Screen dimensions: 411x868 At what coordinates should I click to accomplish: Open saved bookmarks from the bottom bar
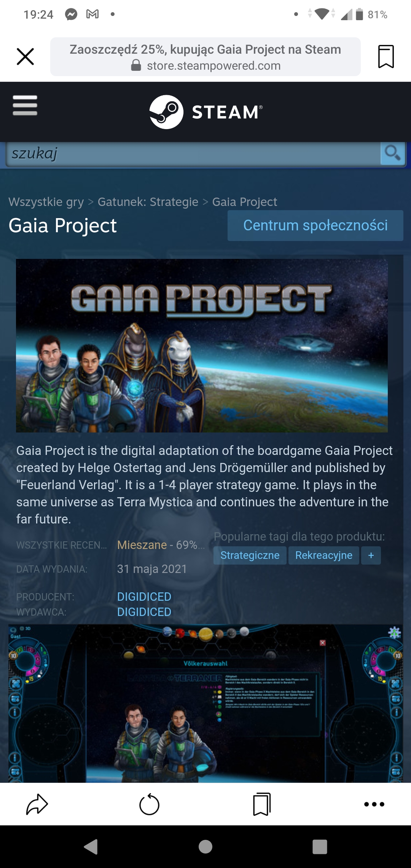(262, 804)
